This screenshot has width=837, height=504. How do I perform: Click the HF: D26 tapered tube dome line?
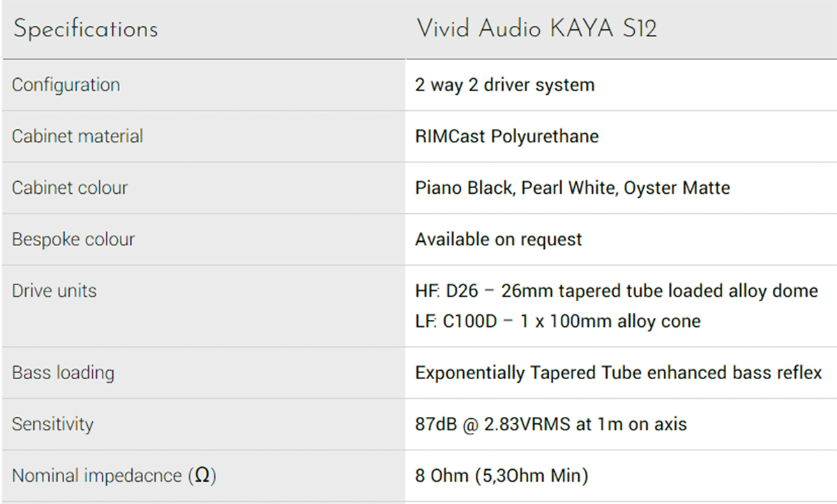[x=617, y=291]
